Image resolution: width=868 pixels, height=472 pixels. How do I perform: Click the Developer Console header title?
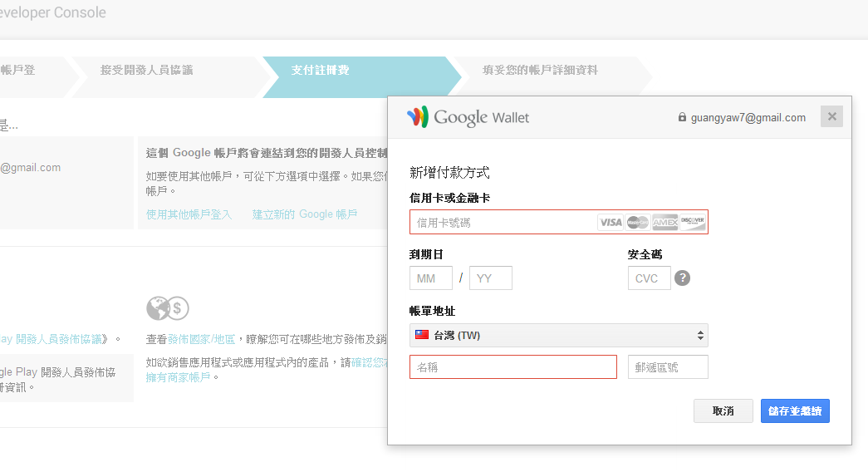pyautogui.click(x=52, y=12)
